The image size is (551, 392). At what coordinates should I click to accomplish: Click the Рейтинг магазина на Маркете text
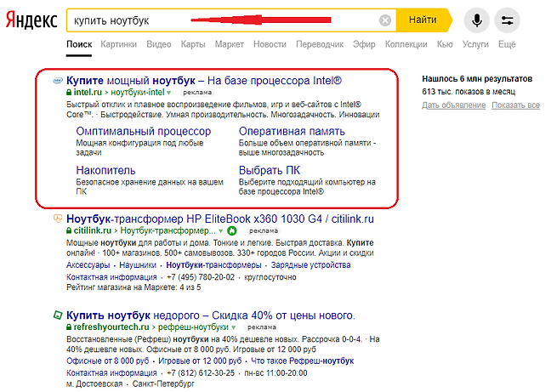[133, 287]
